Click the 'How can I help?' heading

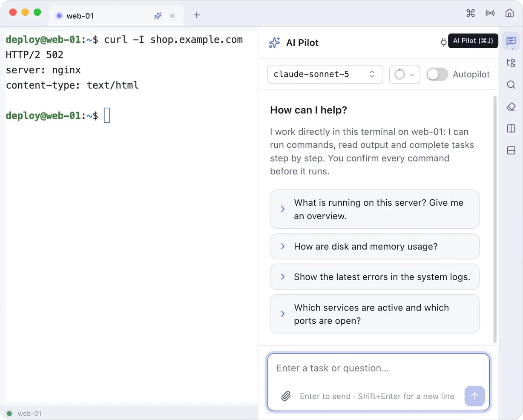pyautogui.click(x=308, y=110)
